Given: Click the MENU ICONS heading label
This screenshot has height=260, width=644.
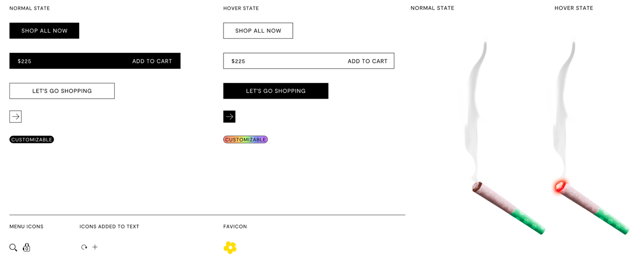Looking at the screenshot, I should (26, 226).
